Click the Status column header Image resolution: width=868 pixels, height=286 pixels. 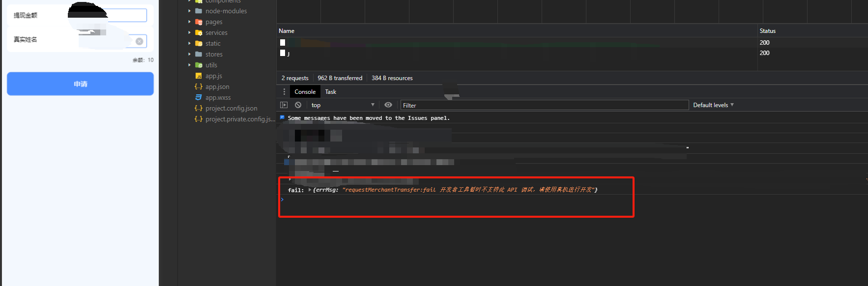[767, 30]
